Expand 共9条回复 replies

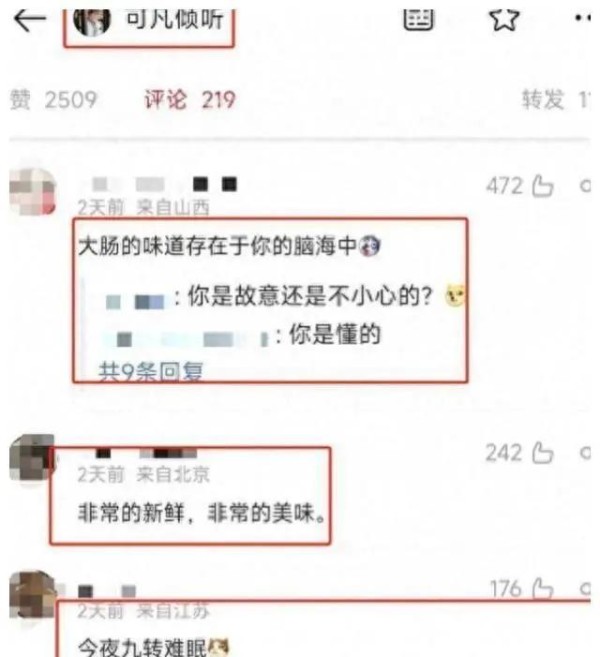point(151,371)
